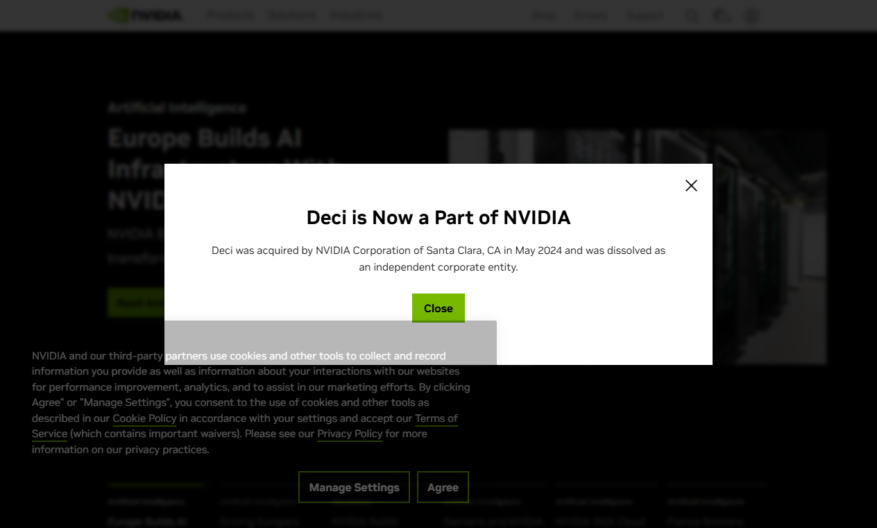Image resolution: width=877 pixels, height=528 pixels.
Task: Open the Cookie Policy link
Action: [144, 418]
